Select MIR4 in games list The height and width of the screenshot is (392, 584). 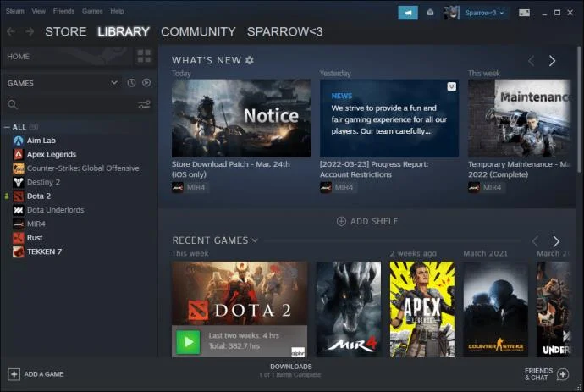coord(36,224)
